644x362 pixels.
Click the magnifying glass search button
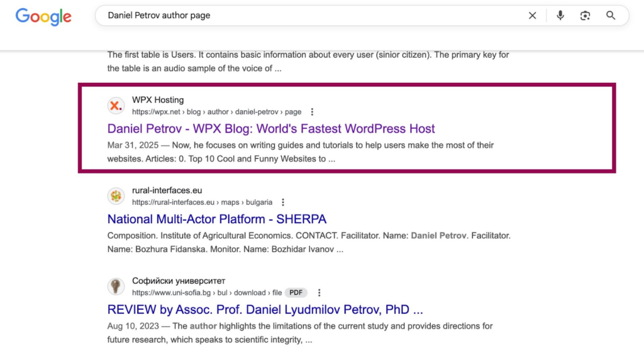coord(610,16)
